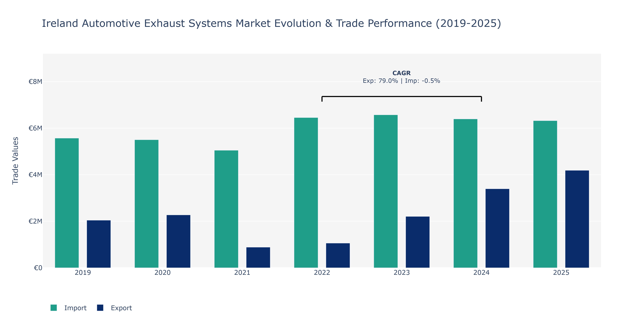Select the 2024 Export bar
This screenshot has width=644, height=322.
497,228
